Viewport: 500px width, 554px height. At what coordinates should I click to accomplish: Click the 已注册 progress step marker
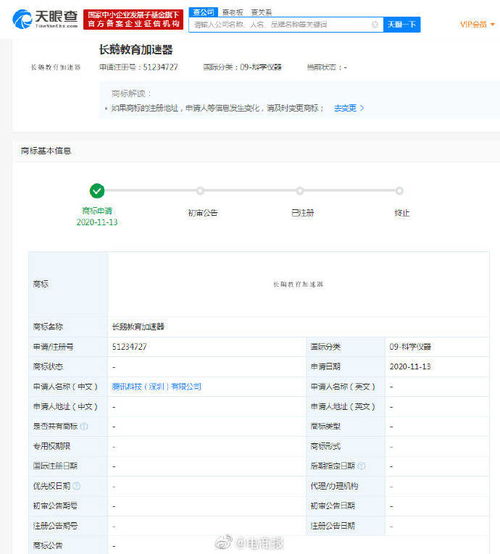pos(300,191)
